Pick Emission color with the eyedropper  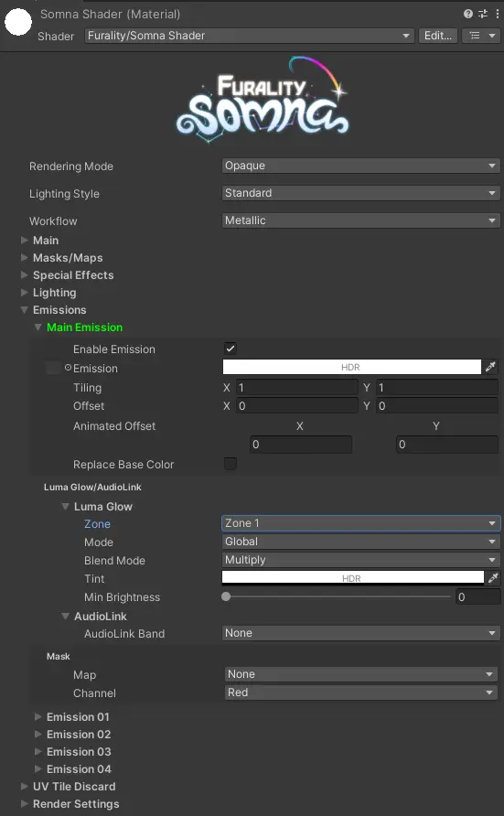(x=490, y=367)
